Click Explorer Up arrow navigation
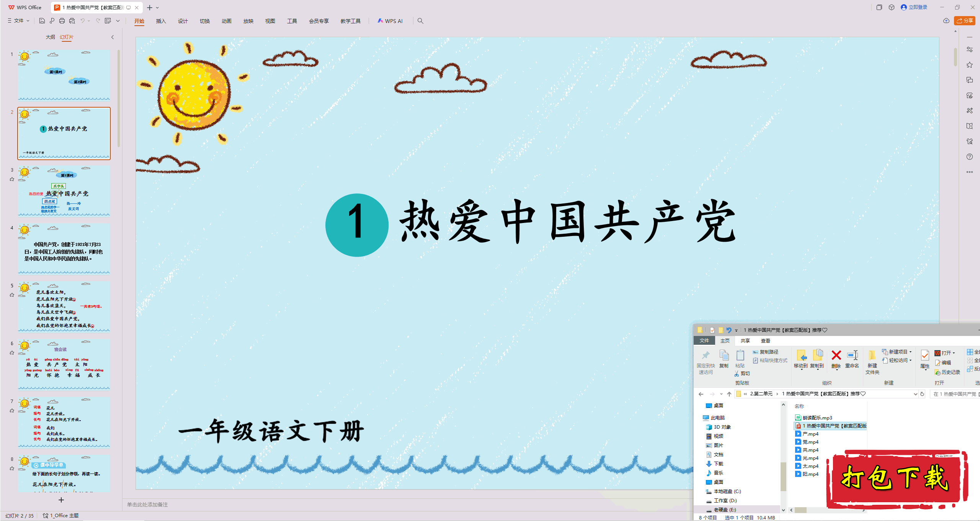The width and height of the screenshot is (980, 521). pyautogui.click(x=729, y=394)
